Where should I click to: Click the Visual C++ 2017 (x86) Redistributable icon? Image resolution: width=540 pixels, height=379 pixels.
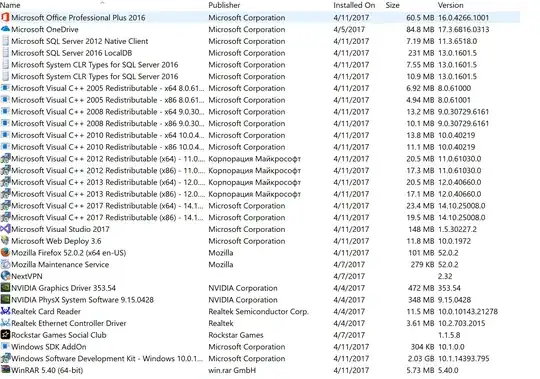pyautogui.click(x=5, y=217)
